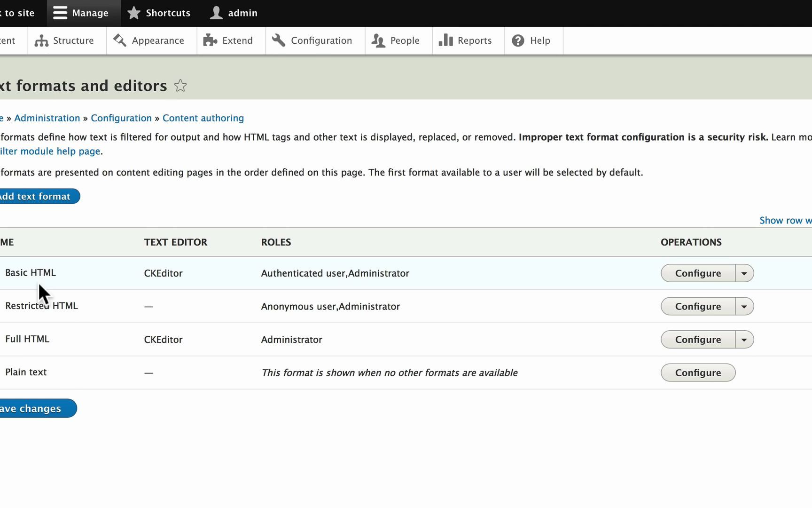Screen dimensions: 812x508
Task: Click the Structure hierarchy icon
Action: click(x=41, y=41)
